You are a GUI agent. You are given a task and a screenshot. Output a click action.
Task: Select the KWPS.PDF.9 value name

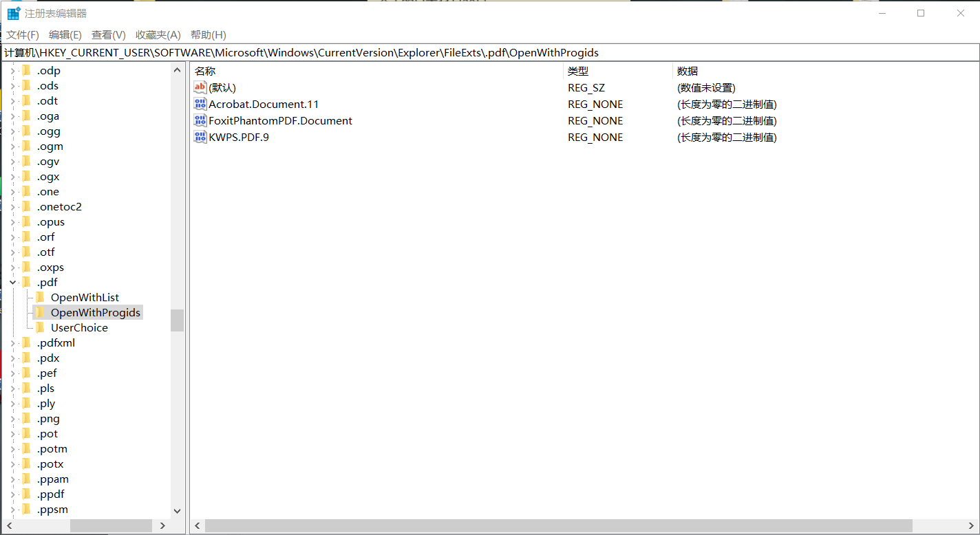[239, 137]
